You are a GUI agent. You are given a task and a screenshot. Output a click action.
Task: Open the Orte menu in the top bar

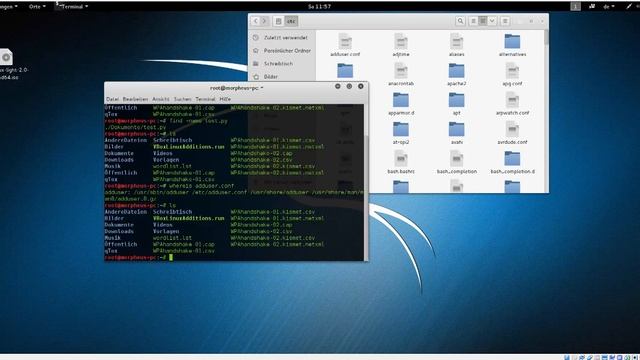point(37,7)
